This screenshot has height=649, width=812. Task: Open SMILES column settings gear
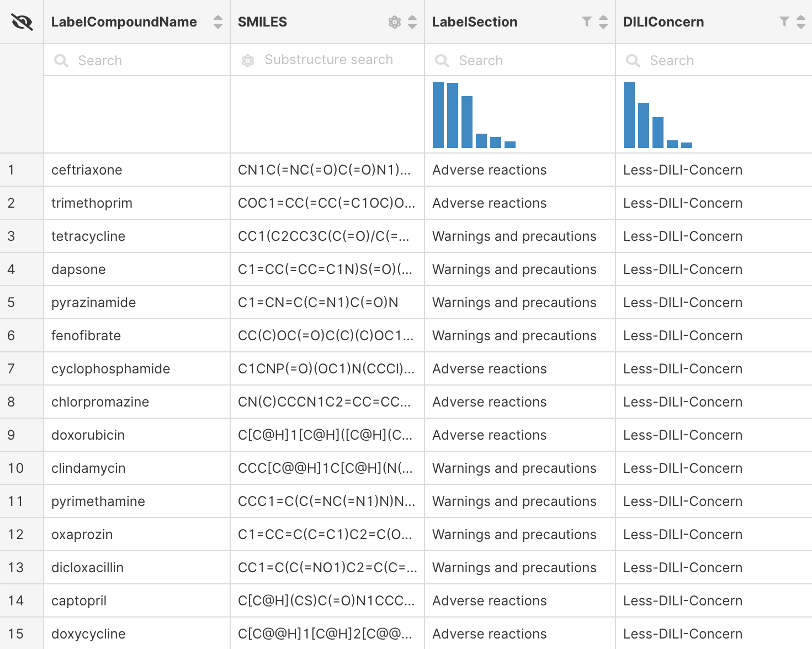pos(395,22)
